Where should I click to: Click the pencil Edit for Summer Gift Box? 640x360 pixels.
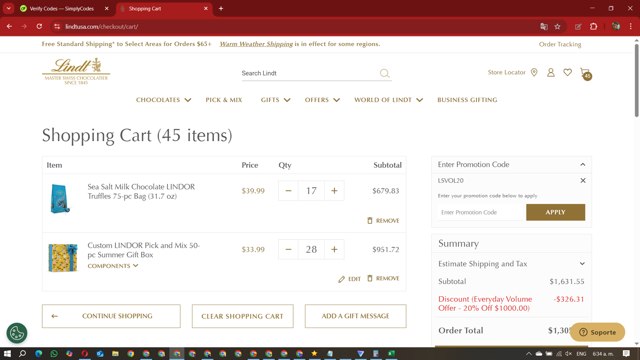(x=349, y=279)
